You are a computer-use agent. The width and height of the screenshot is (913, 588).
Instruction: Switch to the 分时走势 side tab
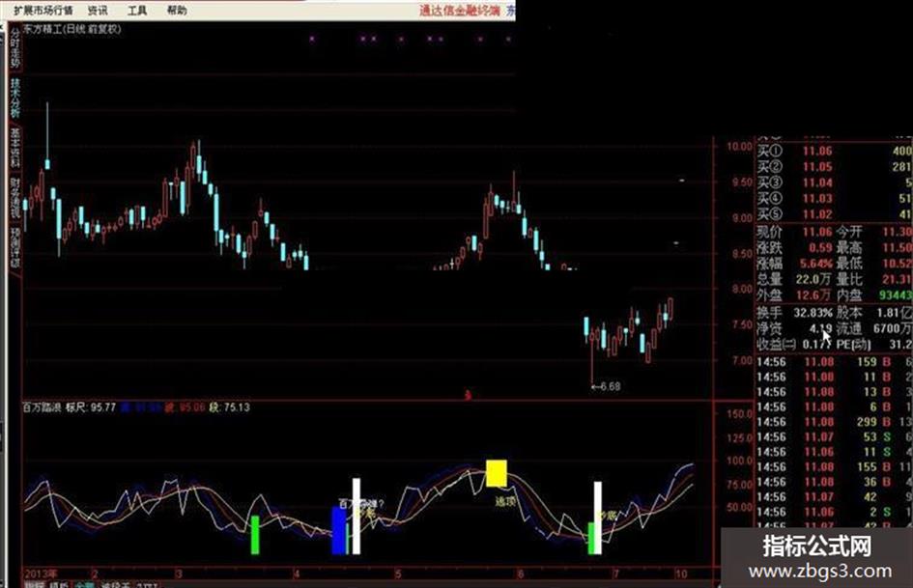click(x=14, y=47)
